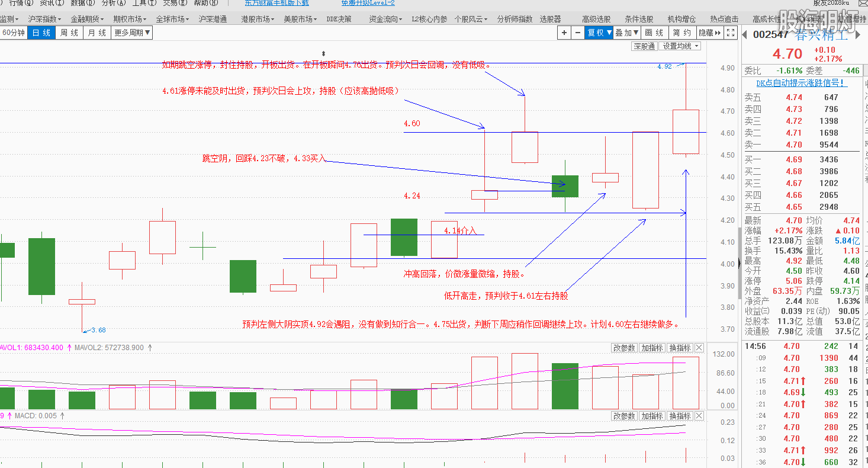Open 叠加 overlay dropdown
This screenshot has width=868, height=468.
click(627, 33)
